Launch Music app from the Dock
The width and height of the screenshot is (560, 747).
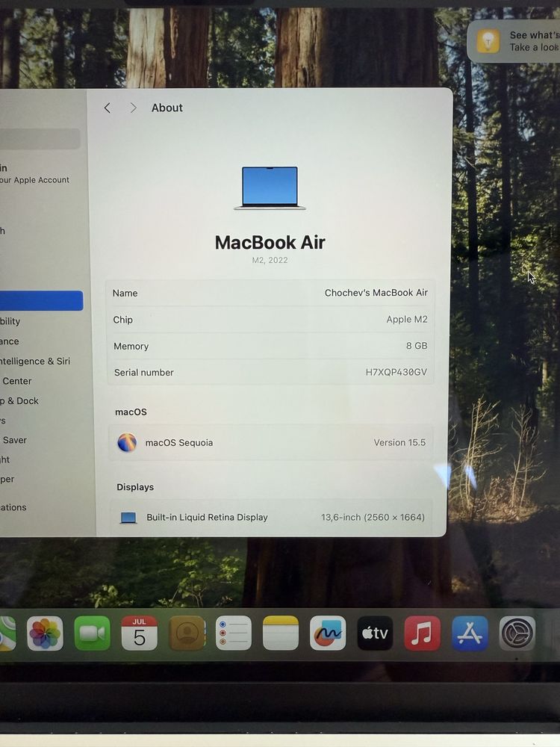tap(422, 633)
